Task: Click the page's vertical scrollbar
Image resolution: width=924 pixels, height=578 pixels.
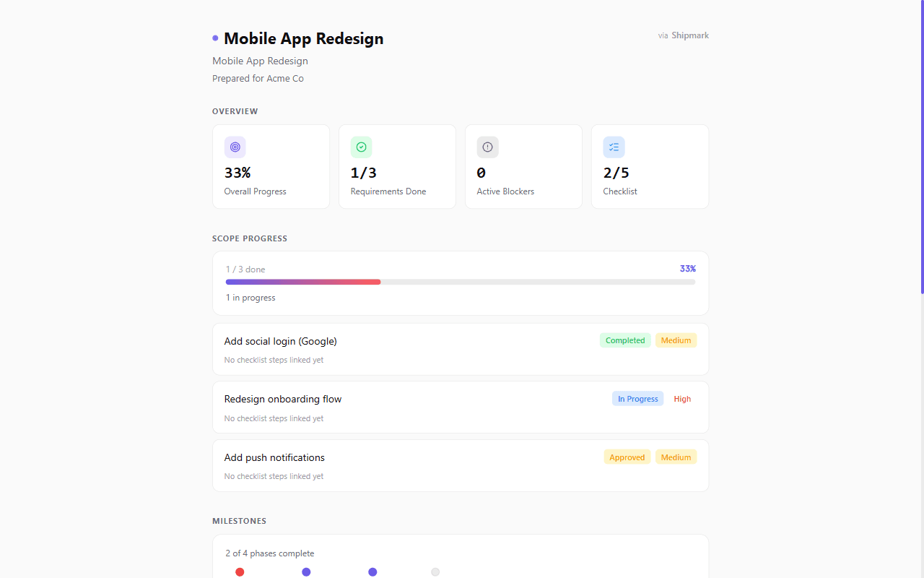Action: [x=922, y=147]
